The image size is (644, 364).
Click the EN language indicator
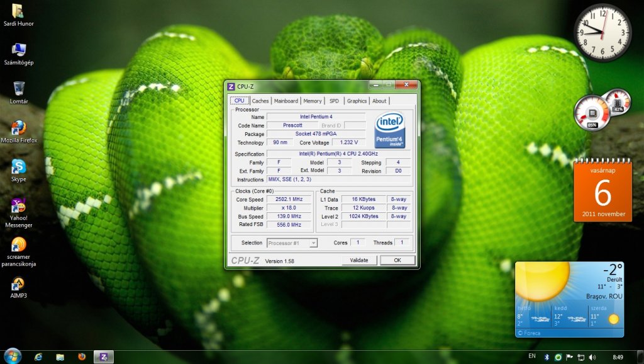click(x=532, y=356)
